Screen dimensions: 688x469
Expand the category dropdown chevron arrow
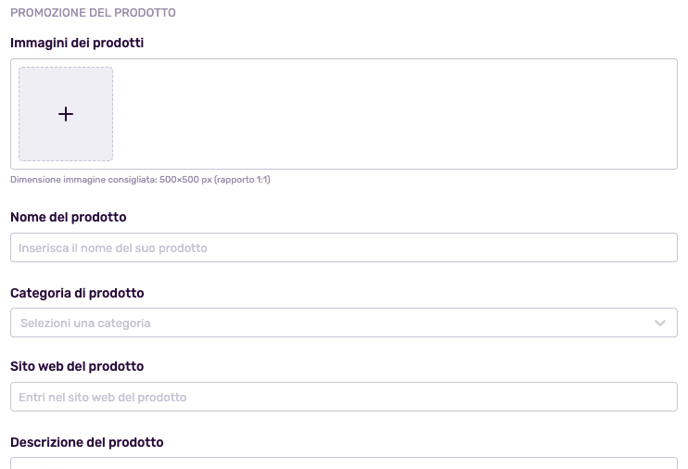pos(660,323)
